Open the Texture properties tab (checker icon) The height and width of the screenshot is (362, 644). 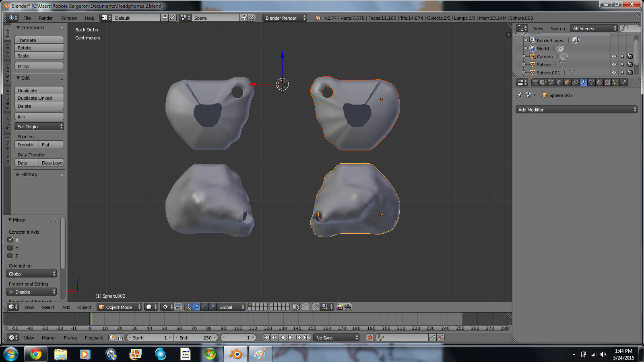point(607,82)
